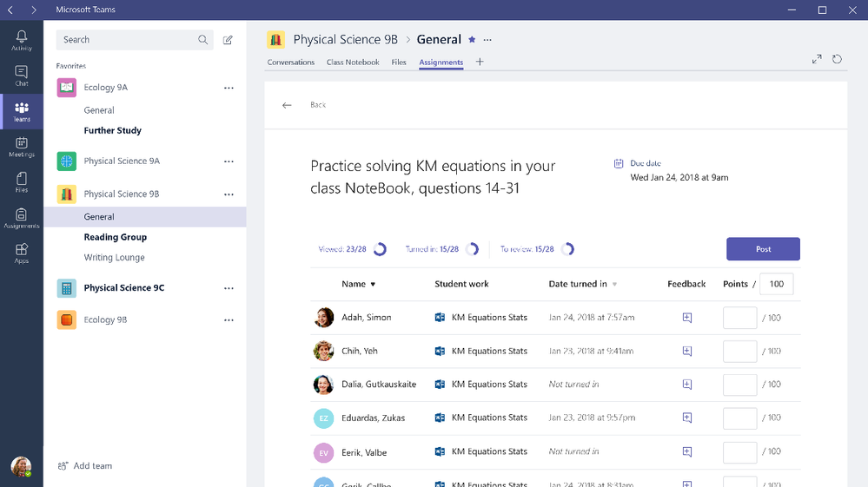The height and width of the screenshot is (487, 868).
Task: Select the Assignments tab
Action: point(441,62)
